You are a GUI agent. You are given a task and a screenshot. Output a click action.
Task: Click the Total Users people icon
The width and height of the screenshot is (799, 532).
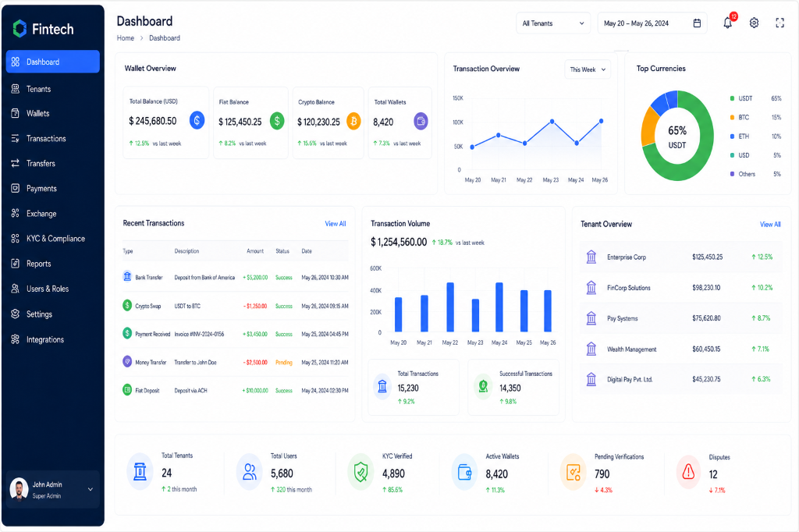(250, 472)
